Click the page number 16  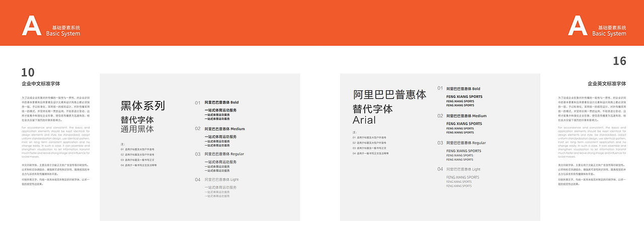point(619,61)
